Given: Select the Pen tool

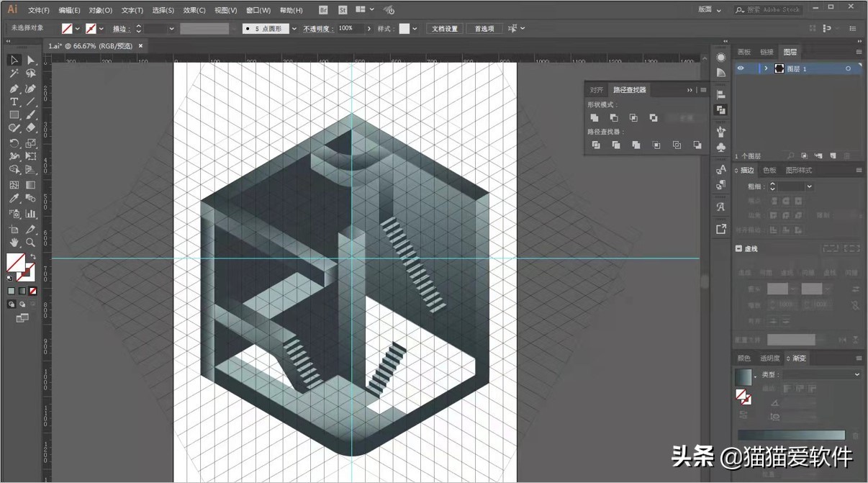Looking at the screenshot, I should [14, 88].
